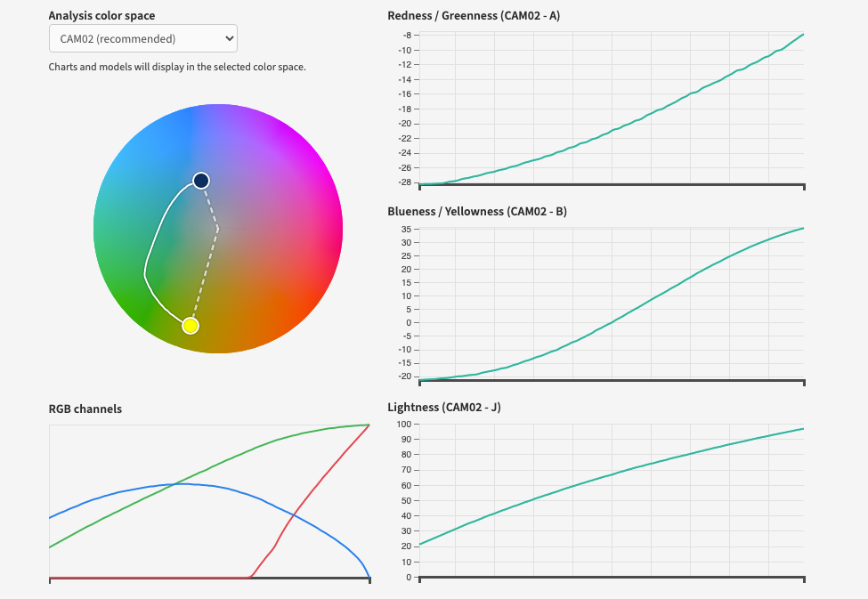This screenshot has width=868, height=599.
Task: Select the yellow endpoint handle on the wheel
Action: pos(191,326)
